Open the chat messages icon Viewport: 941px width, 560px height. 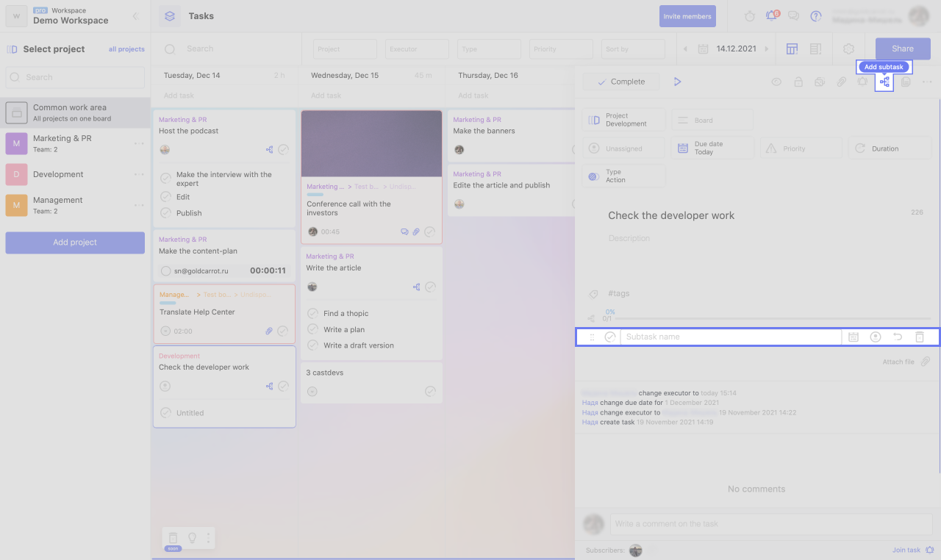tap(793, 16)
